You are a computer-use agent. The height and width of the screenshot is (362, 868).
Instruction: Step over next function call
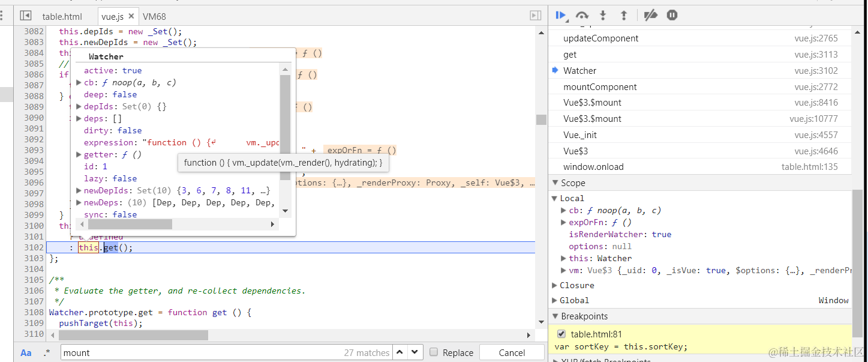tap(582, 16)
